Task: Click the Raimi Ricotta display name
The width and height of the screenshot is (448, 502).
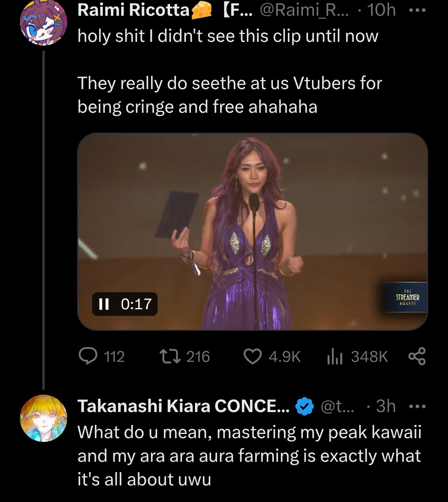Action: [x=134, y=10]
